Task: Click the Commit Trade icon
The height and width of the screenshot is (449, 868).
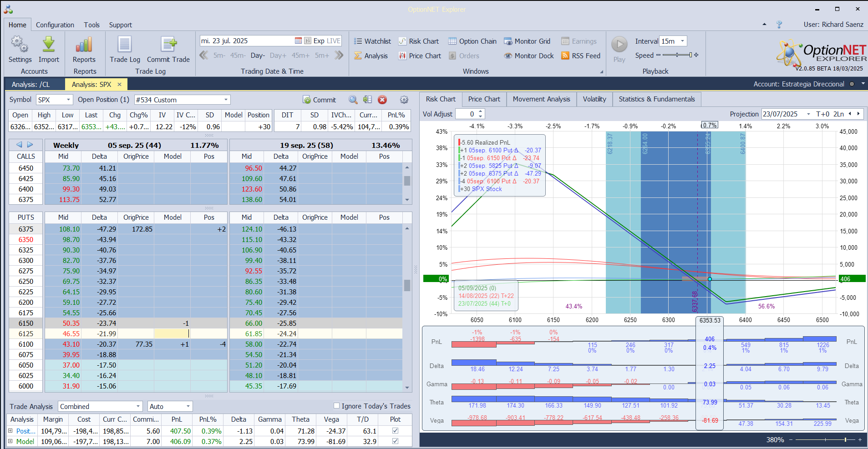Action: tap(168, 45)
